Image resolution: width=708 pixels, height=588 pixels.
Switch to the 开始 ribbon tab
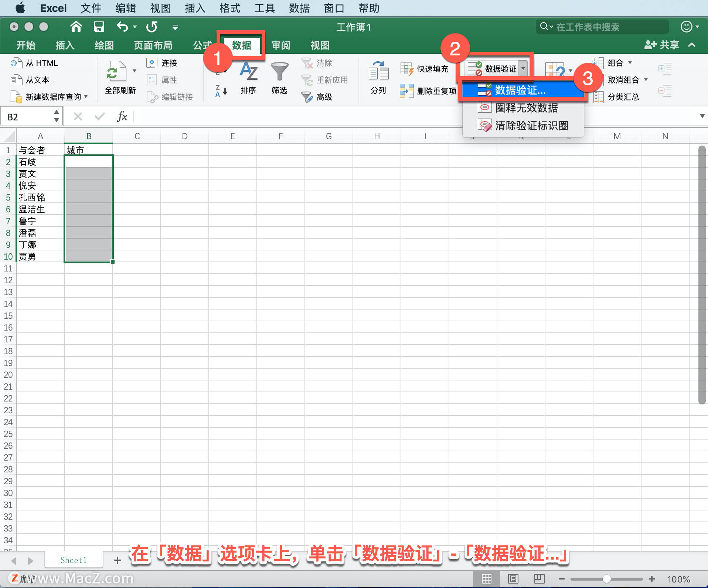click(25, 45)
